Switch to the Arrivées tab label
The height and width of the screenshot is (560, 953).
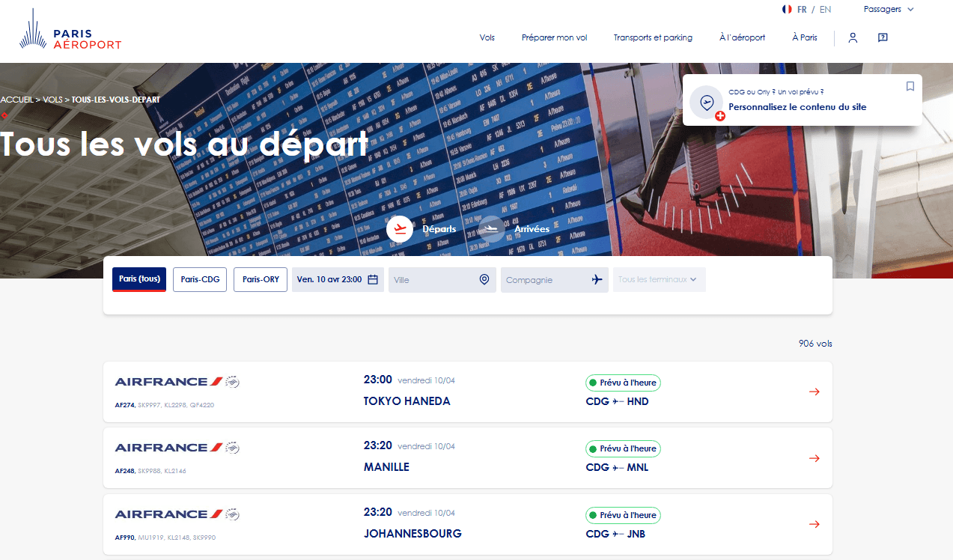click(x=532, y=229)
